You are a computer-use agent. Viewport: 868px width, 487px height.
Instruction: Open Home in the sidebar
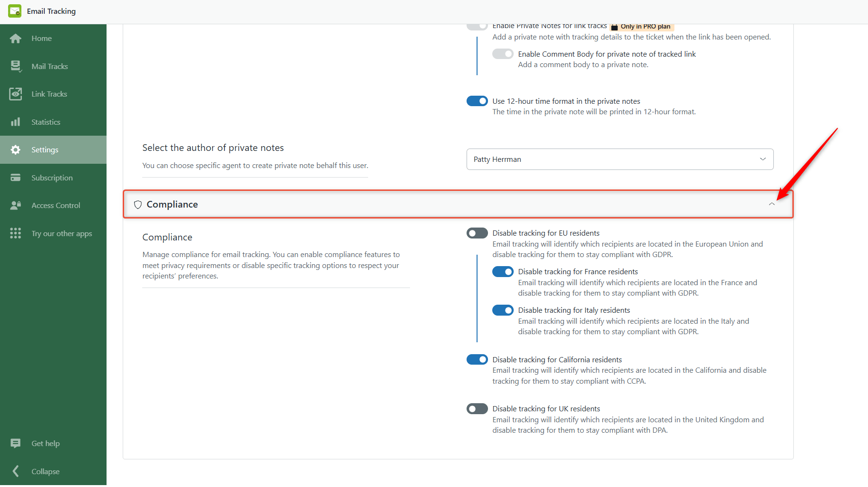click(x=53, y=39)
